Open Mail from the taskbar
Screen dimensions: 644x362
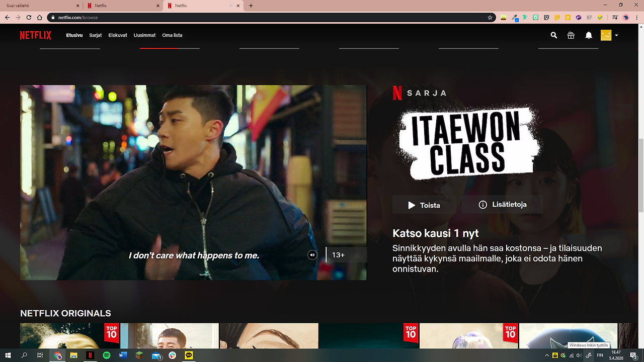pos(156,355)
